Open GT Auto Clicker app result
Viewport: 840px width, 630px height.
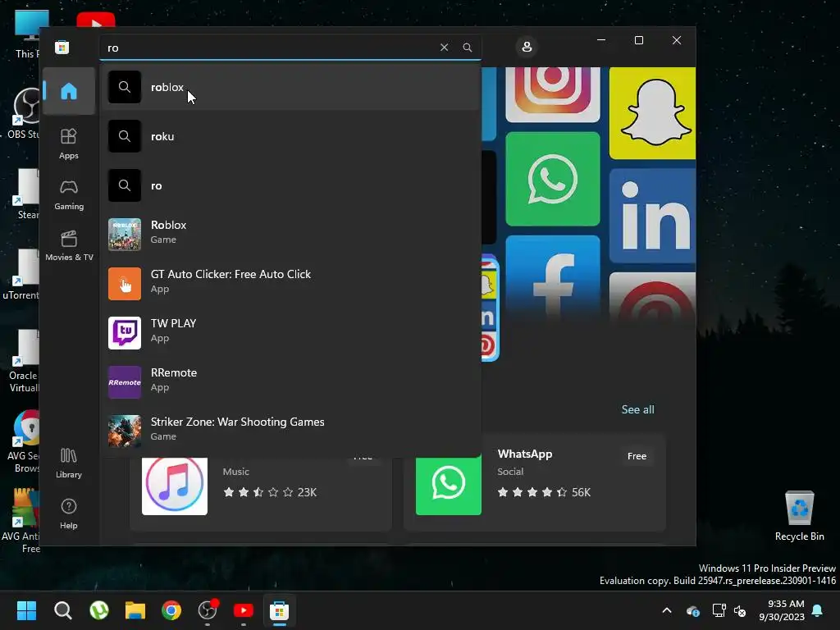(291, 283)
